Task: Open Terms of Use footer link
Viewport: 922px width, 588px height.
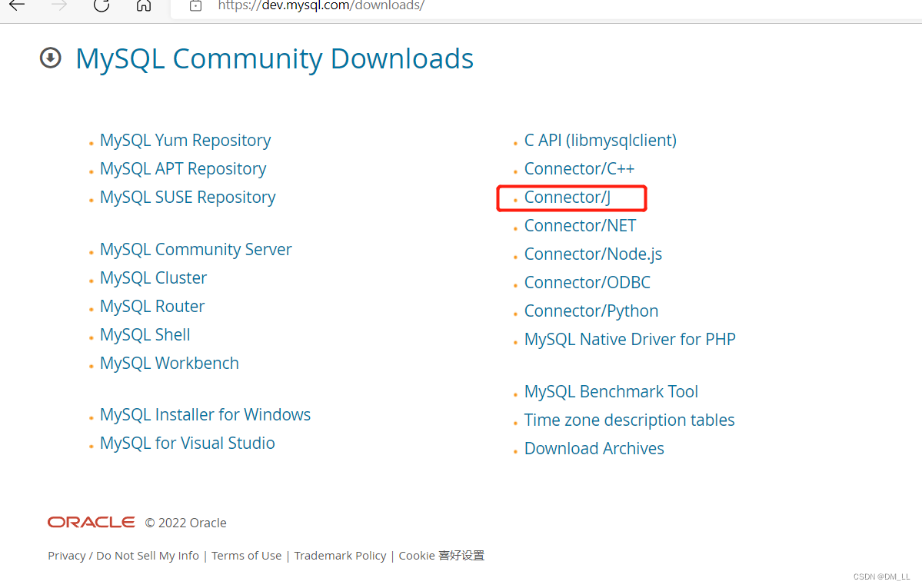Action: click(246, 556)
